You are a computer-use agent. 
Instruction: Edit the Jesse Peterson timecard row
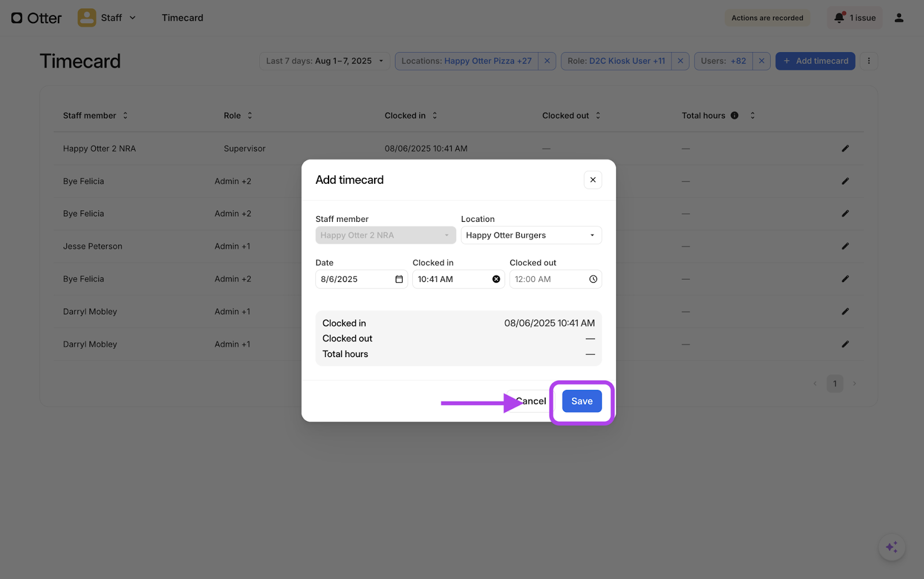pyautogui.click(x=845, y=246)
